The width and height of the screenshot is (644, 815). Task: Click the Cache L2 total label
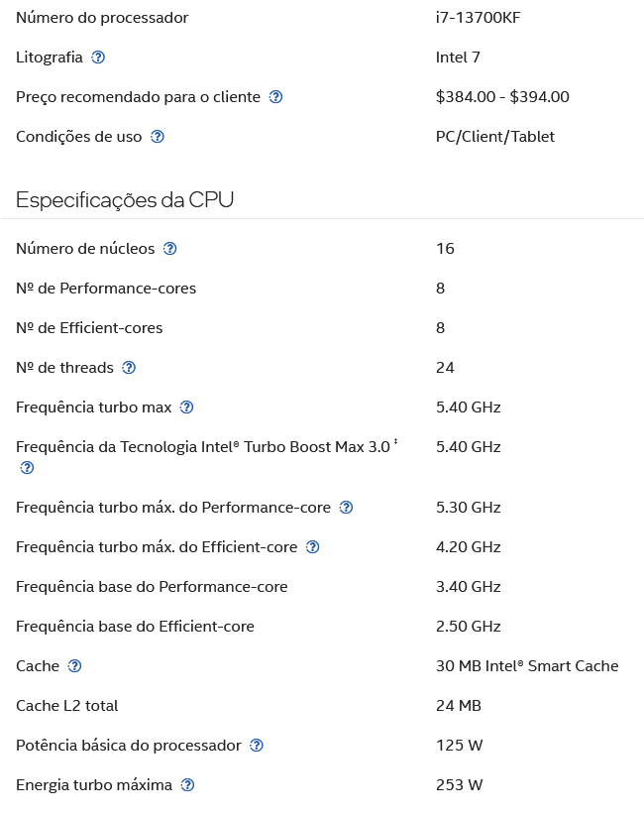coord(67,706)
